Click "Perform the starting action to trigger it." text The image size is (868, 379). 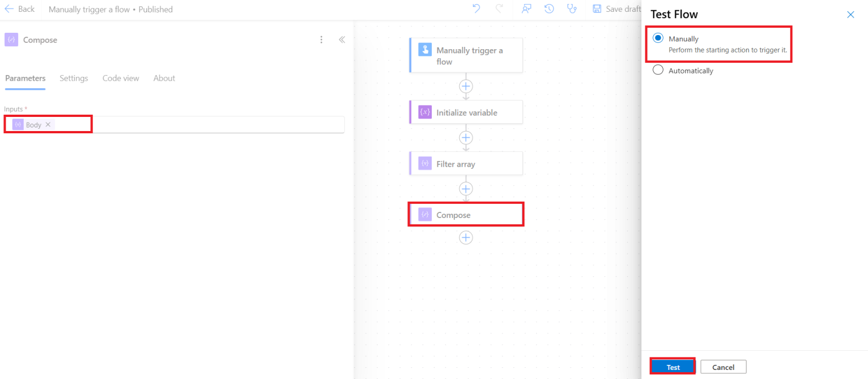[x=728, y=50]
